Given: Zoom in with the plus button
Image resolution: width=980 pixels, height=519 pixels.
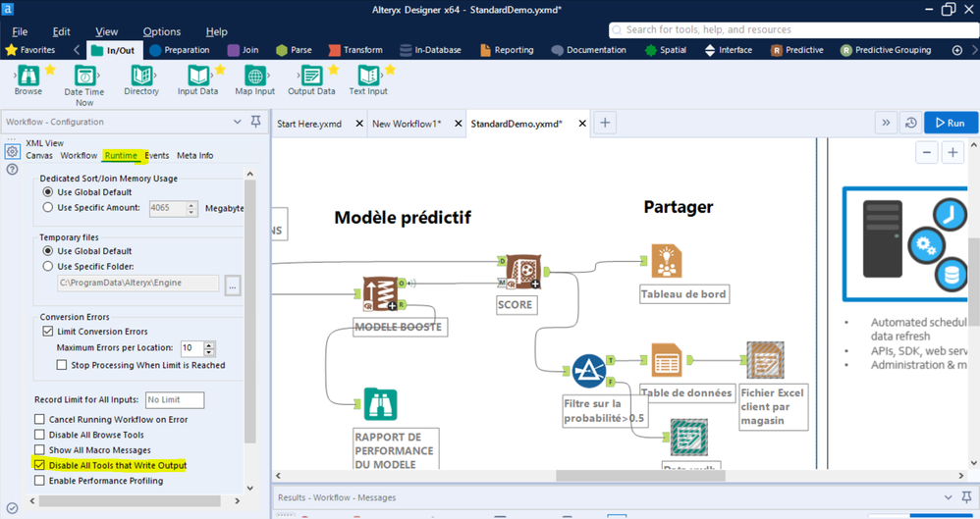Looking at the screenshot, I should (x=953, y=152).
